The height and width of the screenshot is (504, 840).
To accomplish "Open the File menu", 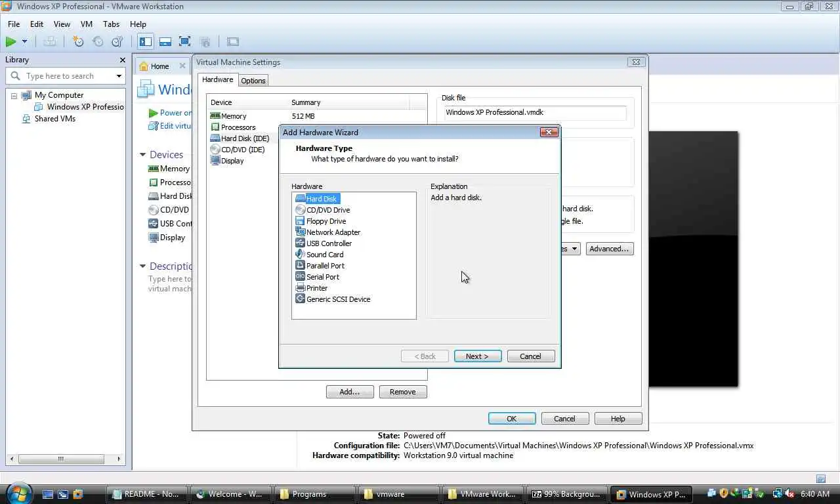I will pos(14,24).
